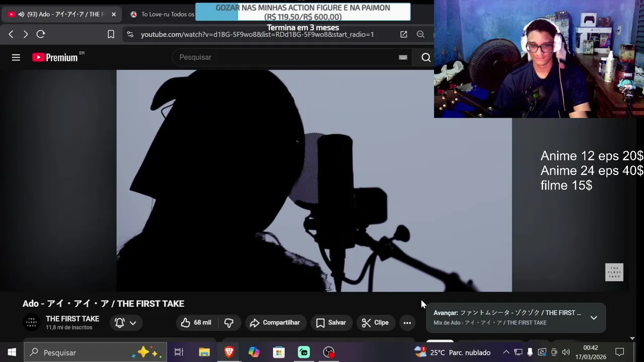This screenshot has height=362, width=644.
Task: Click the YouTube search magnifier button
Action: (426, 57)
